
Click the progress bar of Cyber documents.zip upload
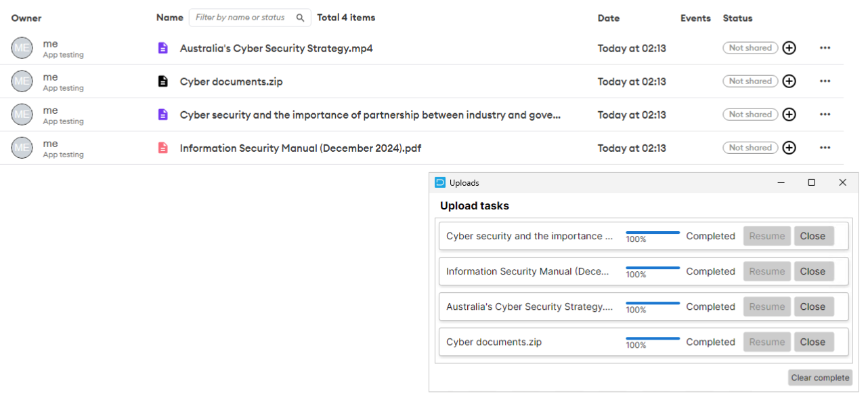653,338
